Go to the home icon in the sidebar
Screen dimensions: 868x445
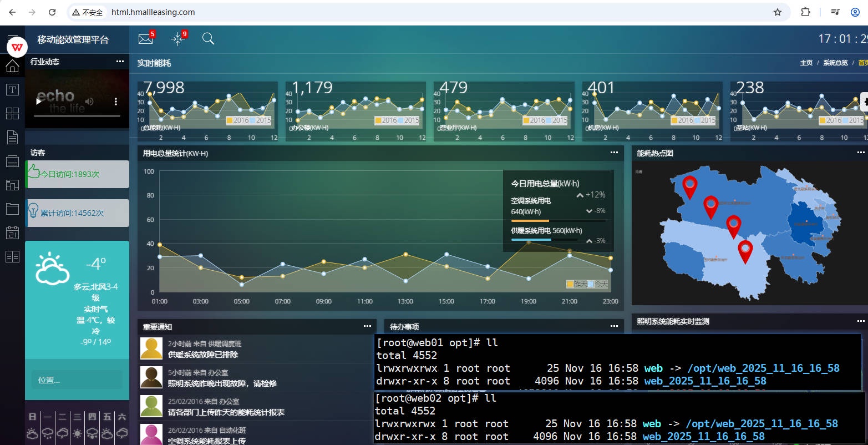(12, 66)
